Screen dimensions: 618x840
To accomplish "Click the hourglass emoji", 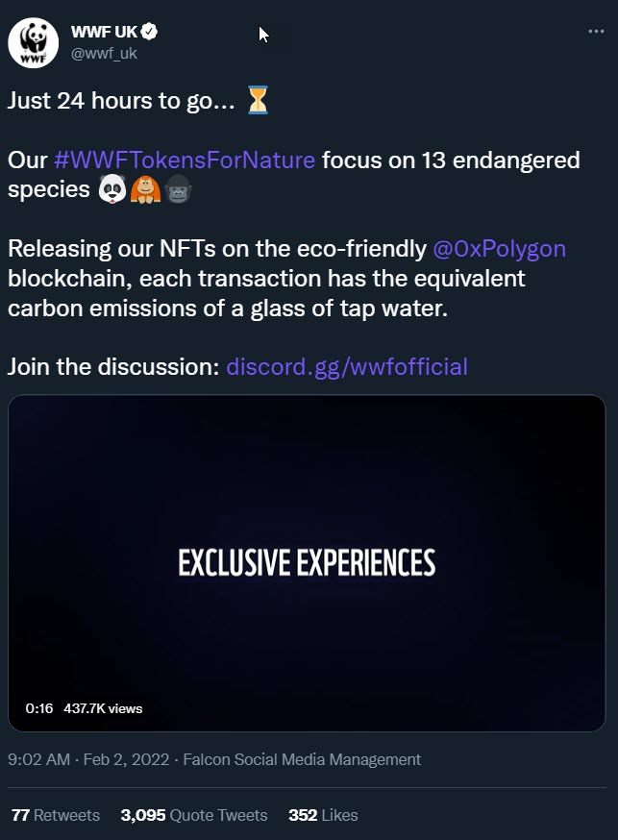I will click(x=258, y=100).
